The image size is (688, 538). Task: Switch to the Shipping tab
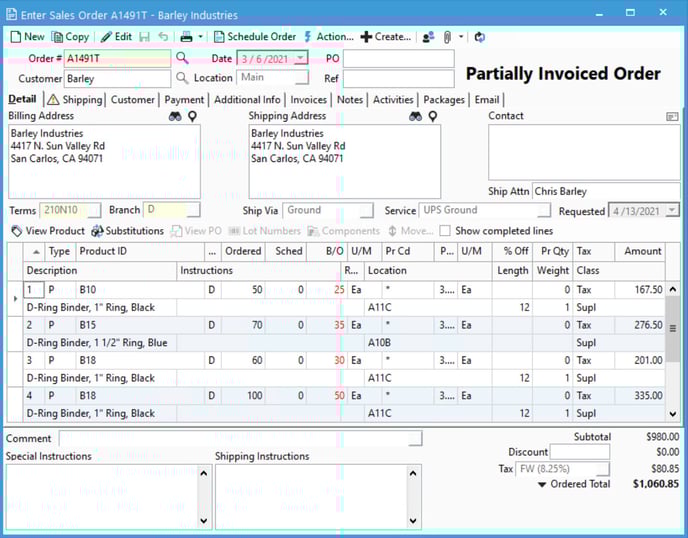click(x=75, y=100)
